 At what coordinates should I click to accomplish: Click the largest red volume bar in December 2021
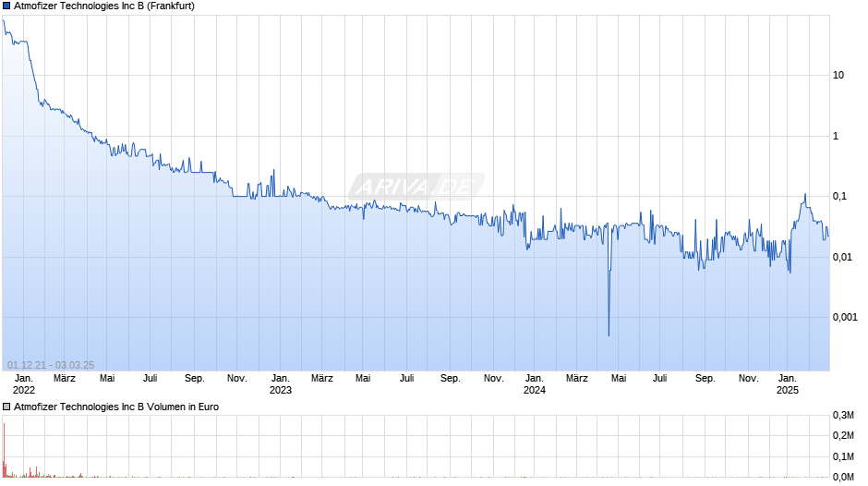tap(4, 450)
